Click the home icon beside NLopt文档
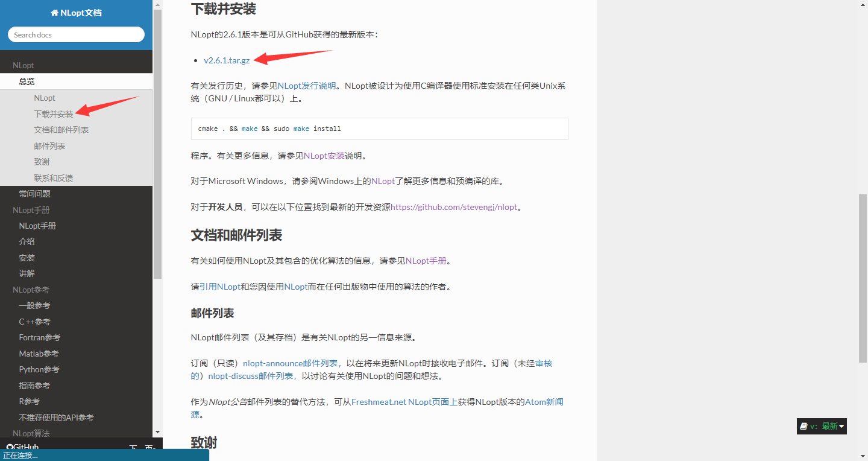The width and height of the screenshot is (868, 461). coord(54,13)
